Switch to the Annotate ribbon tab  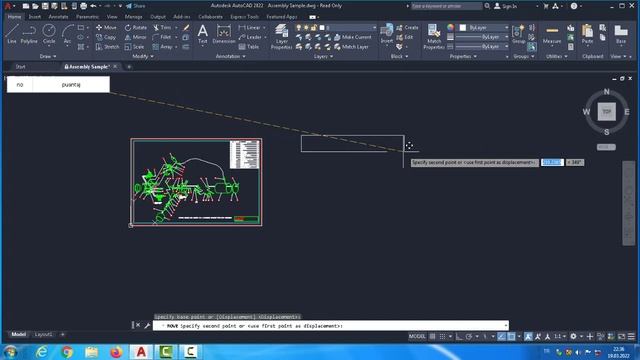point(58,17)
